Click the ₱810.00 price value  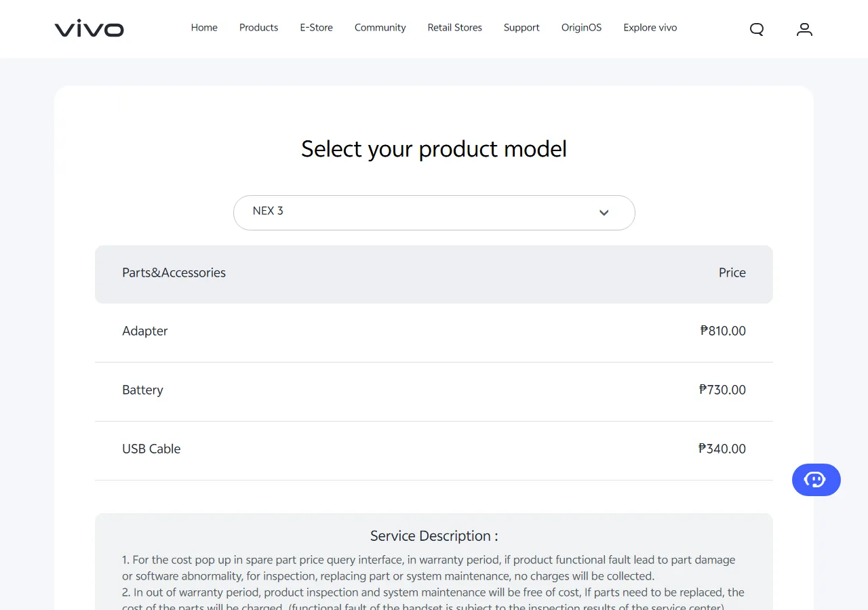pyautogui.click(x=723, y=331)
